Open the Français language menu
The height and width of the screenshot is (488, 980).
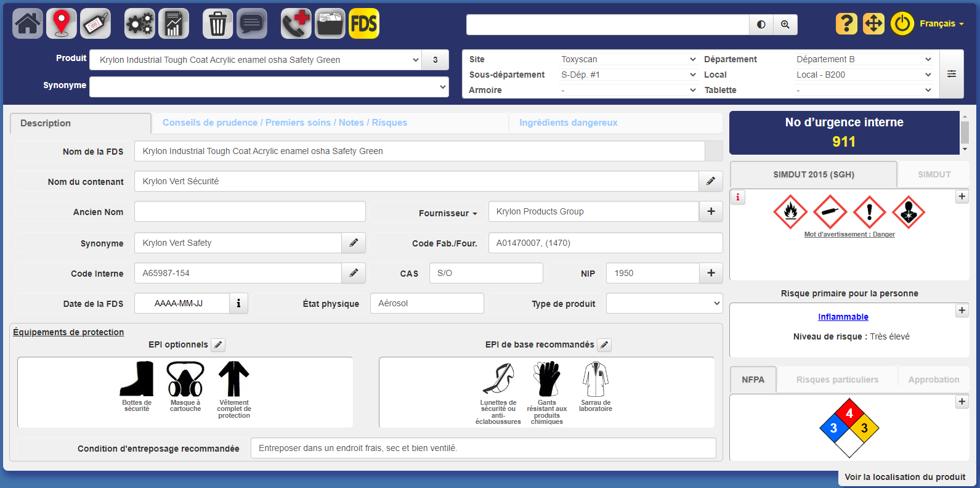point(942,23)
